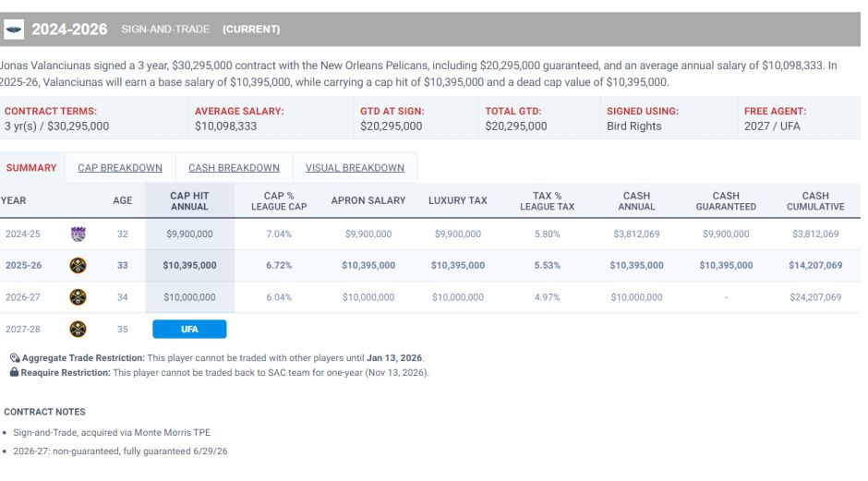Image resolution: width=868 pixels, height=481 pixels.
Task: Click the Luxury Tax column header
Action: [458, 201]
